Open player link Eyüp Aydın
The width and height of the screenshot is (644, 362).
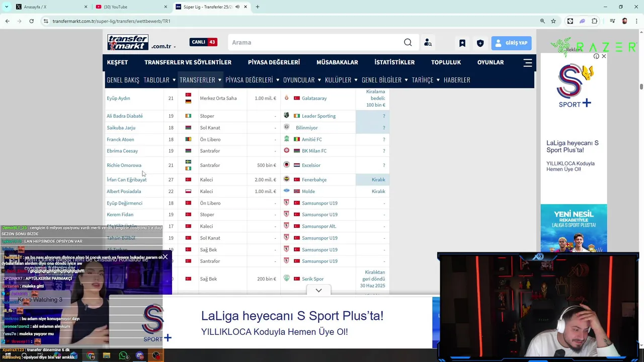(x=118, y=98)
